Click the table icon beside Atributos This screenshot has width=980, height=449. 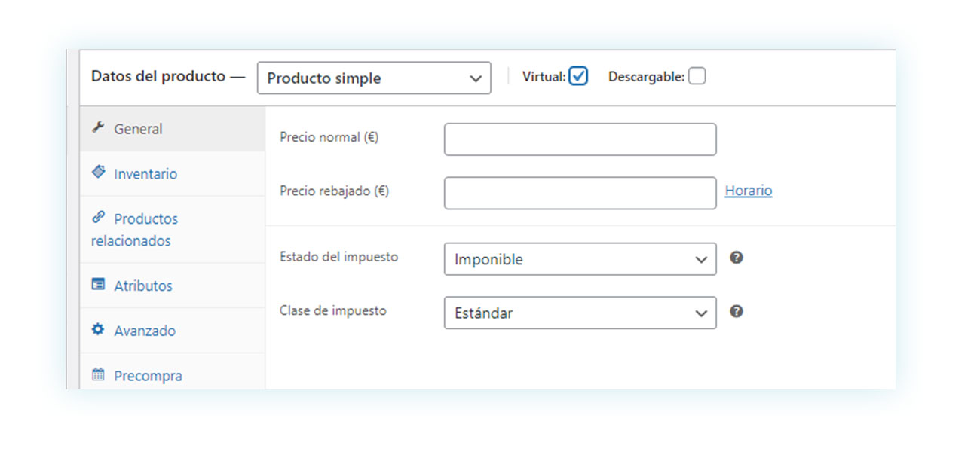[98, 285]
